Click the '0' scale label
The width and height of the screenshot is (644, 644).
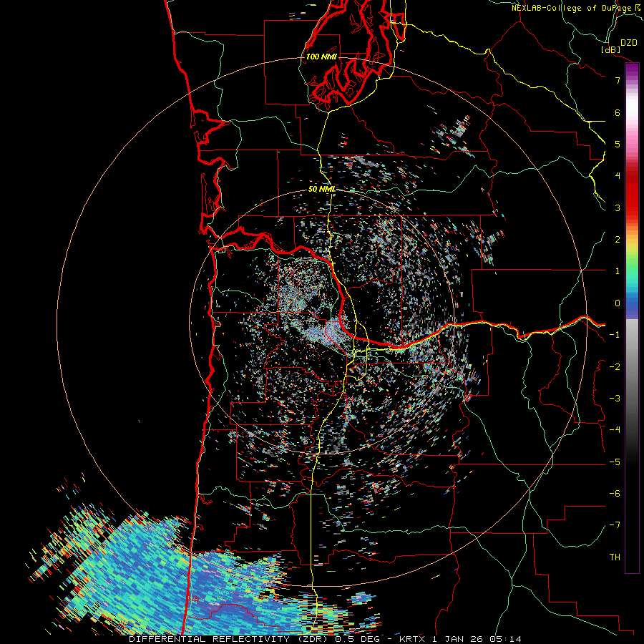pos(618,303)
